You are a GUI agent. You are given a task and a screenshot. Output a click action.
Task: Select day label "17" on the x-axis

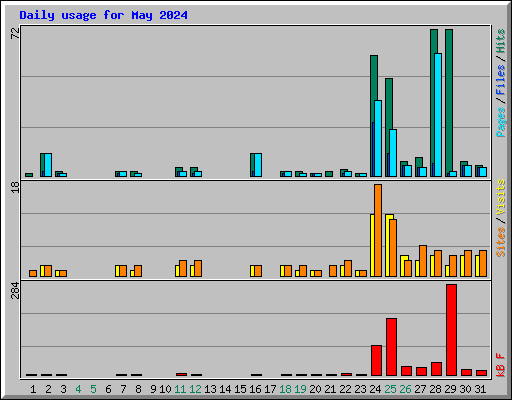[x=270, y=389]
